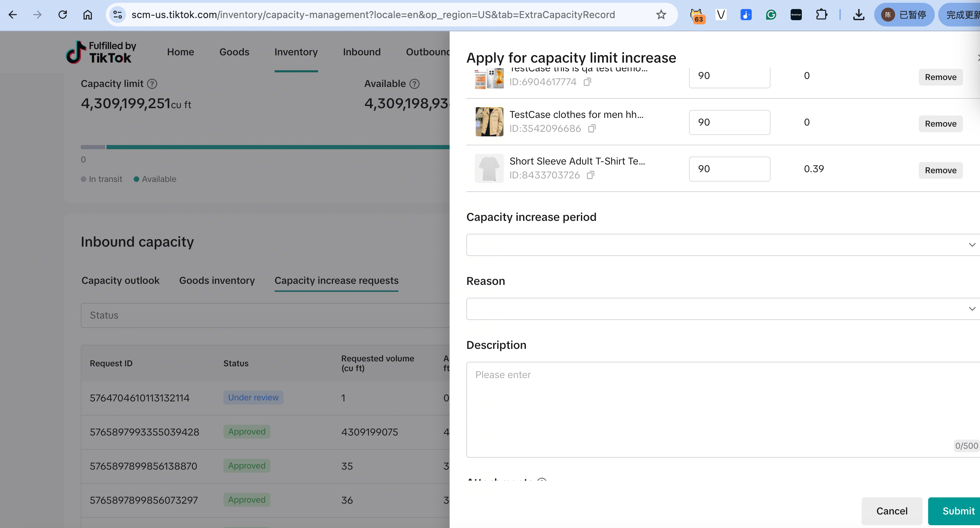Open browser extensions puzzle icon
This screenshot has width=980, height=528.
pyautogui.click(x=821, y=15)
